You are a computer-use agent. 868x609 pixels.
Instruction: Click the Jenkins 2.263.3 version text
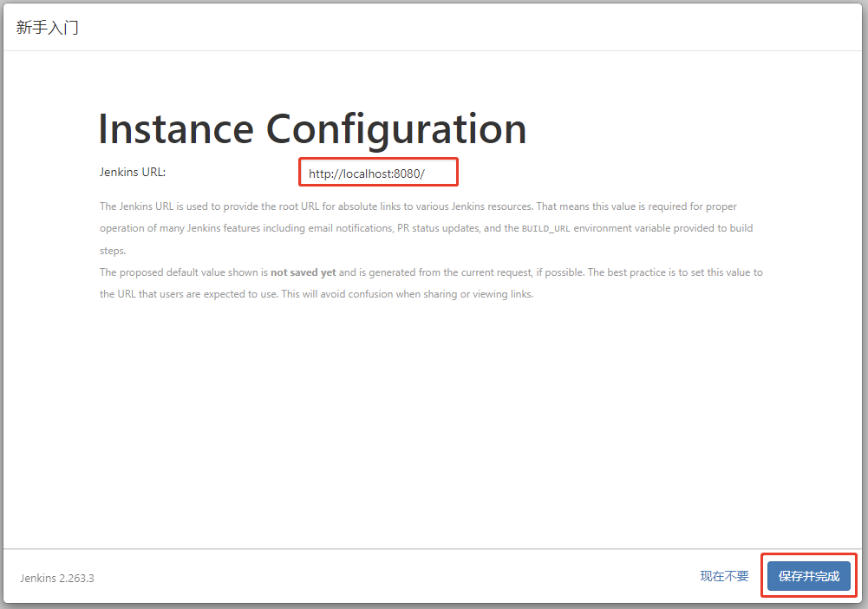tap(57, 578)
